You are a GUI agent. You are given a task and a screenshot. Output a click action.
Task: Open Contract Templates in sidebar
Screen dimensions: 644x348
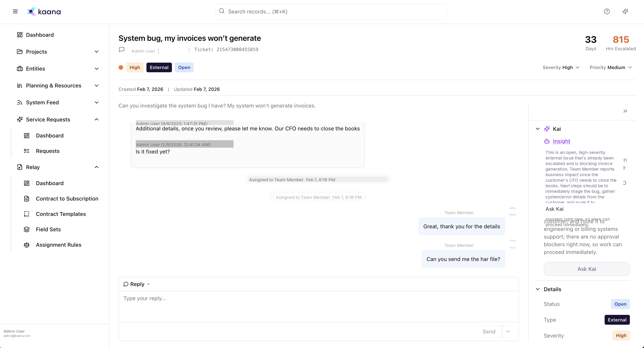61,214
